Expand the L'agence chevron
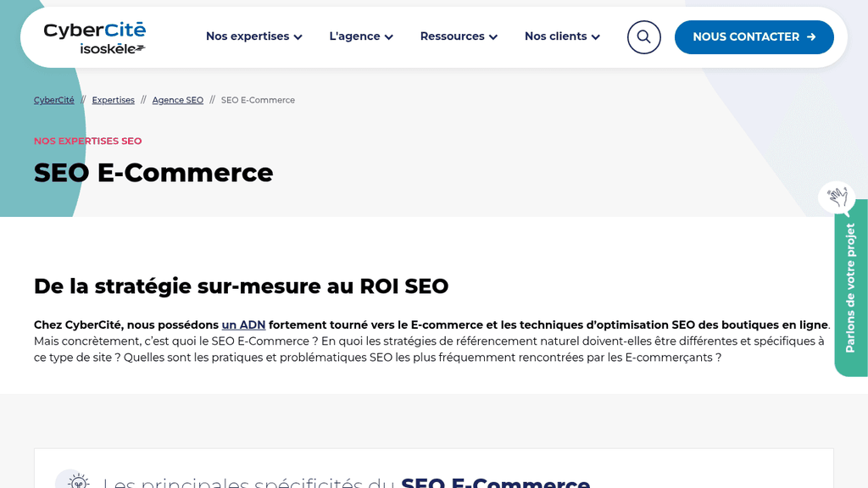Screen dimensions: 868x488 pyautogui.click(x=388, y=37)
